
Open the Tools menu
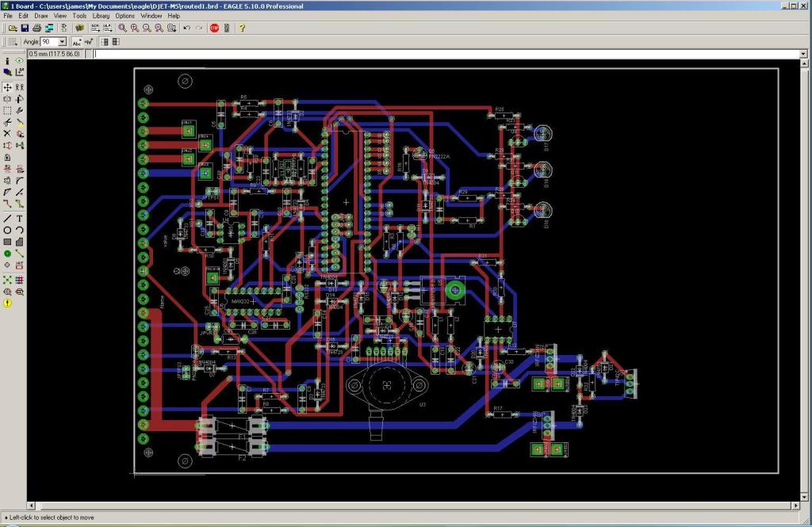point(79,16)
